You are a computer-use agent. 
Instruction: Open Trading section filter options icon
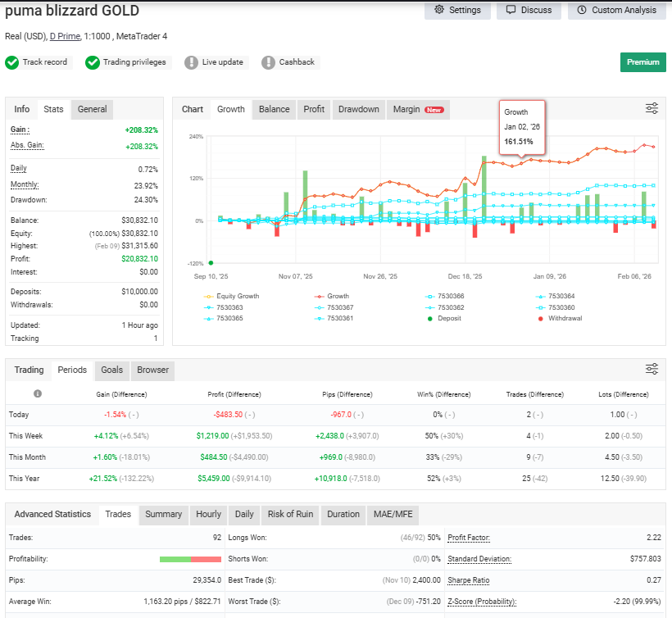click(652, 369)
